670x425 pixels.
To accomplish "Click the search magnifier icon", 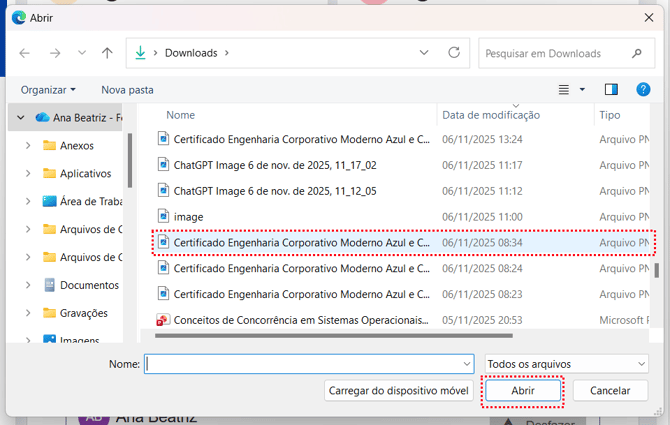I will click(x=637, y=53).
